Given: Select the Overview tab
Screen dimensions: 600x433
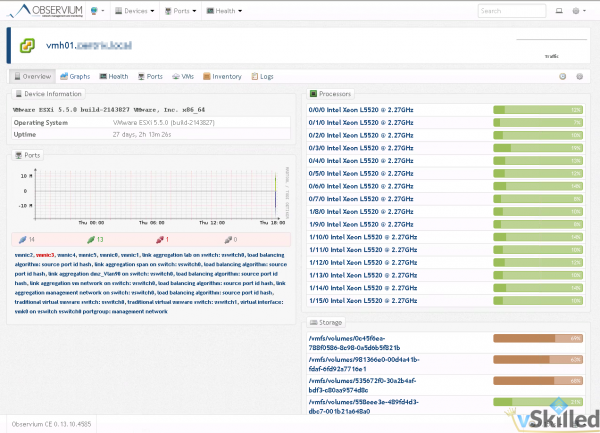Looking at the screenshot, I should click(33, 77).
